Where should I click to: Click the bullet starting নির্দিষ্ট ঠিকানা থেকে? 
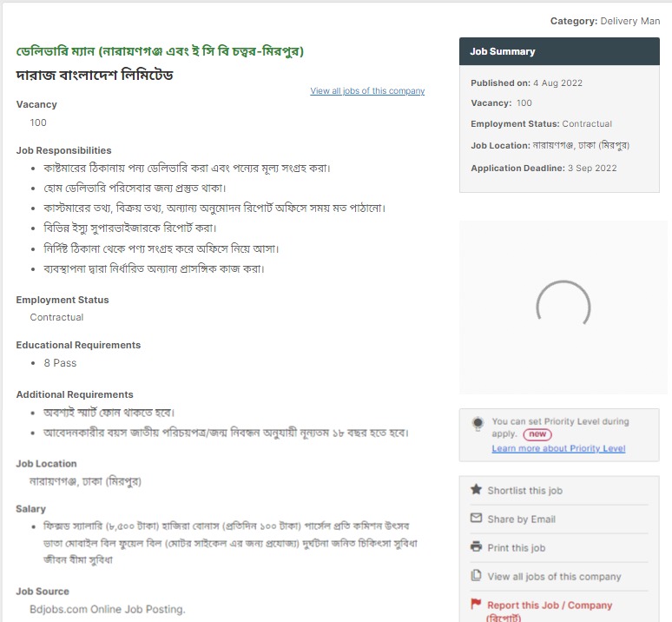click(161, 248)
